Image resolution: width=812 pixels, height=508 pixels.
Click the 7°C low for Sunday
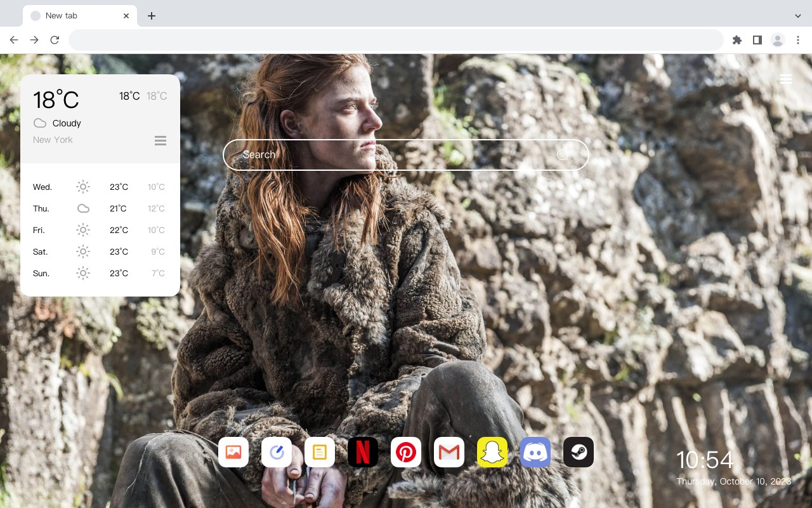click(x=158, y=273)
